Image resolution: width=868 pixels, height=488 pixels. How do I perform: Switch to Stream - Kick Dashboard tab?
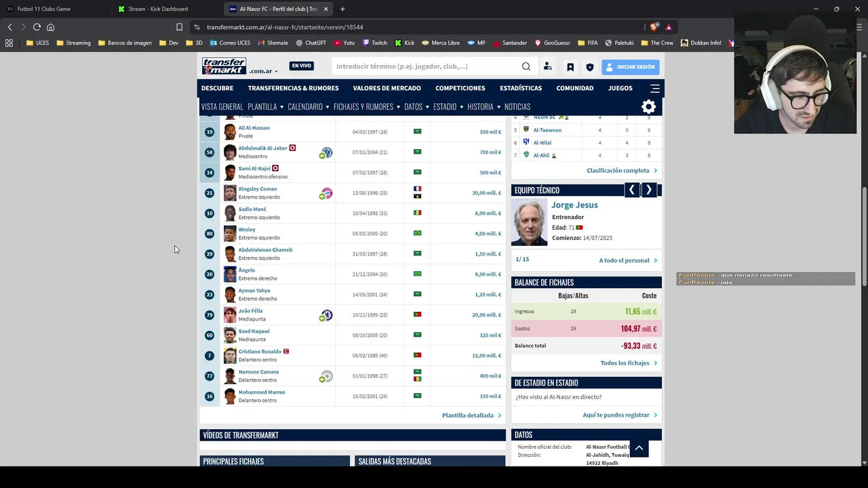click(x=166, y=9)
